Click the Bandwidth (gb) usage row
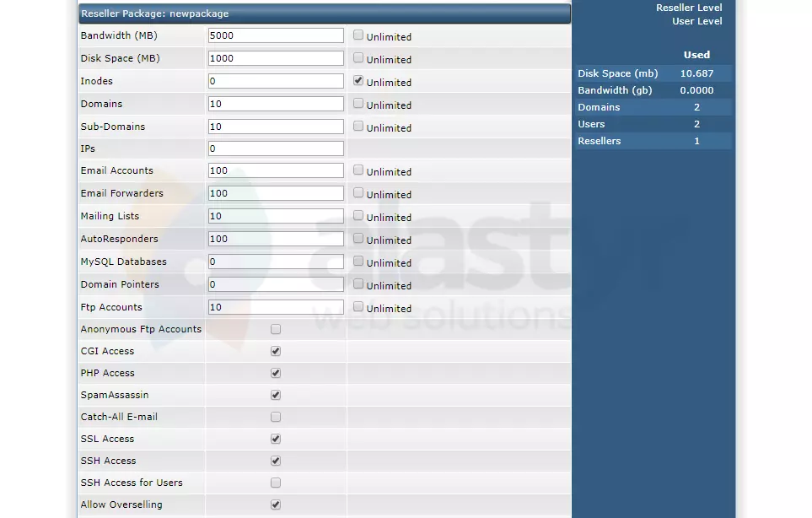 click(x=653, y=90)
